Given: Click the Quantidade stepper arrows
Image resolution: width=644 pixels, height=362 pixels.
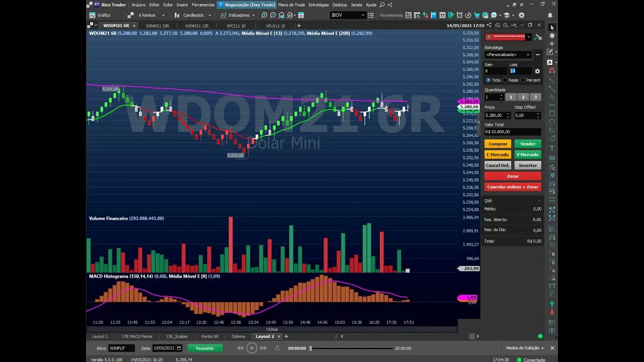Looking at the screenshot, I should 501,97.
